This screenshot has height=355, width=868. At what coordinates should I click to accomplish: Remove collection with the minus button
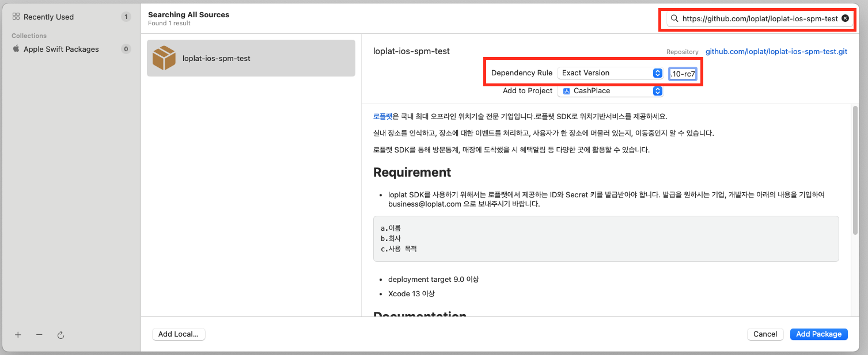[x=39, y=334]
